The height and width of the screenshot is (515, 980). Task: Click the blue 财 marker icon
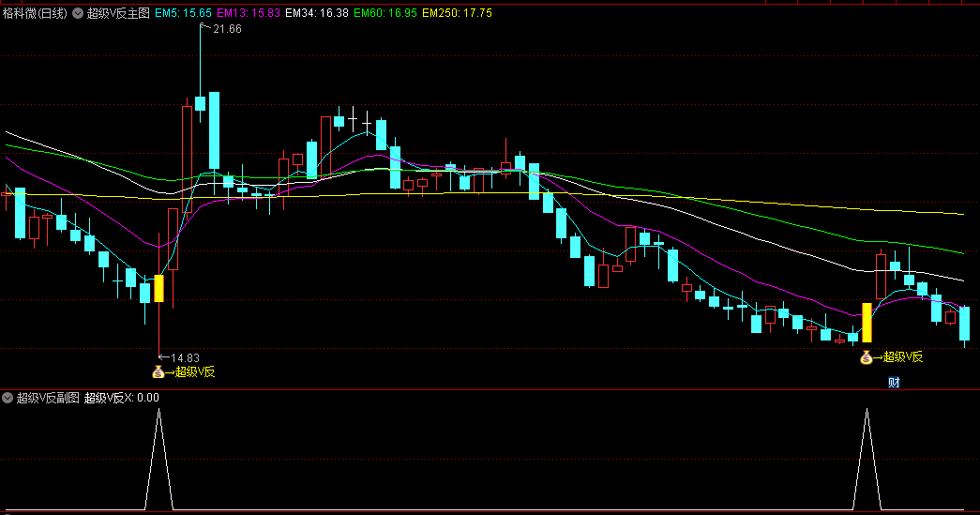coord(894,383)
